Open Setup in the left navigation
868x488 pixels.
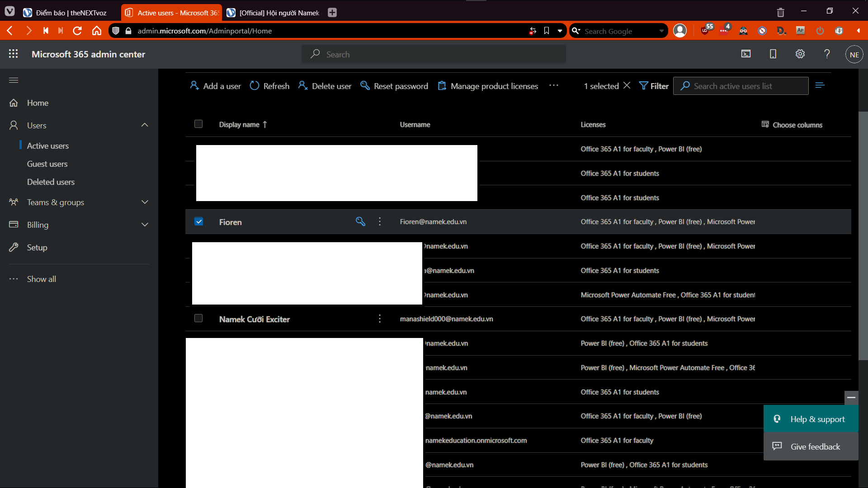[x=37, y=247]
